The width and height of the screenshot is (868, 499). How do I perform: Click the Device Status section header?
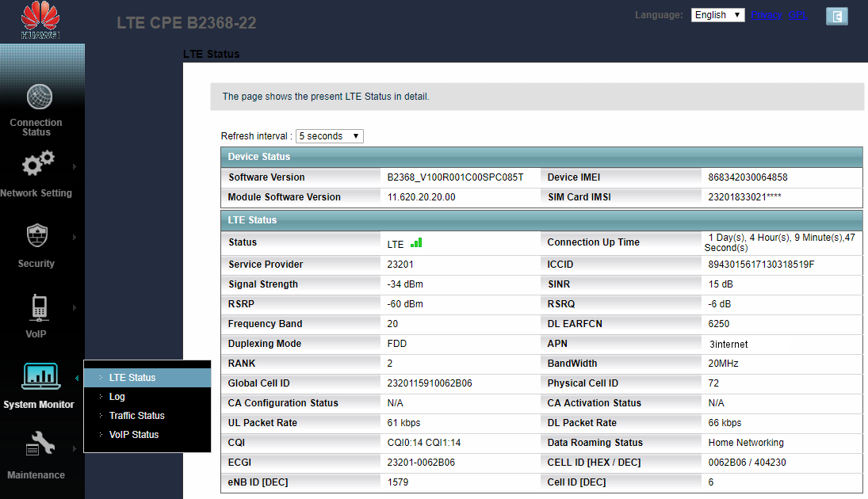[x=541, y=157]
